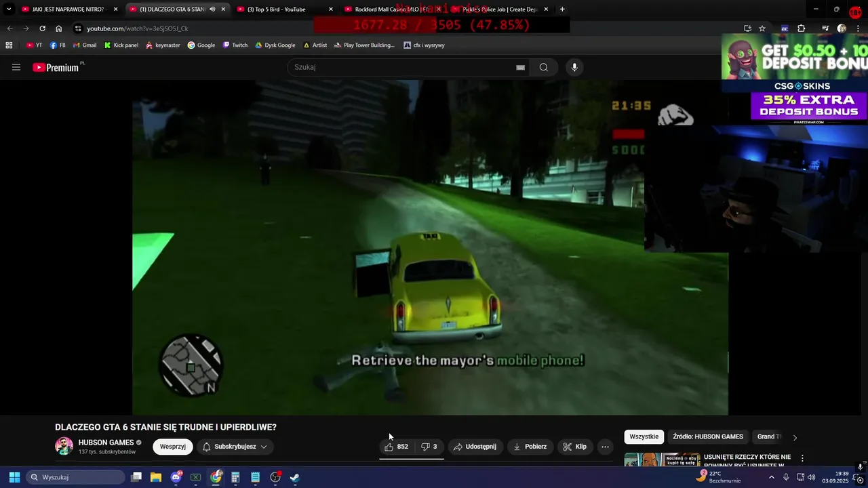The image size is (868, 488).
Task: Open the Kick panel bookmark
Action: [121, 45]
